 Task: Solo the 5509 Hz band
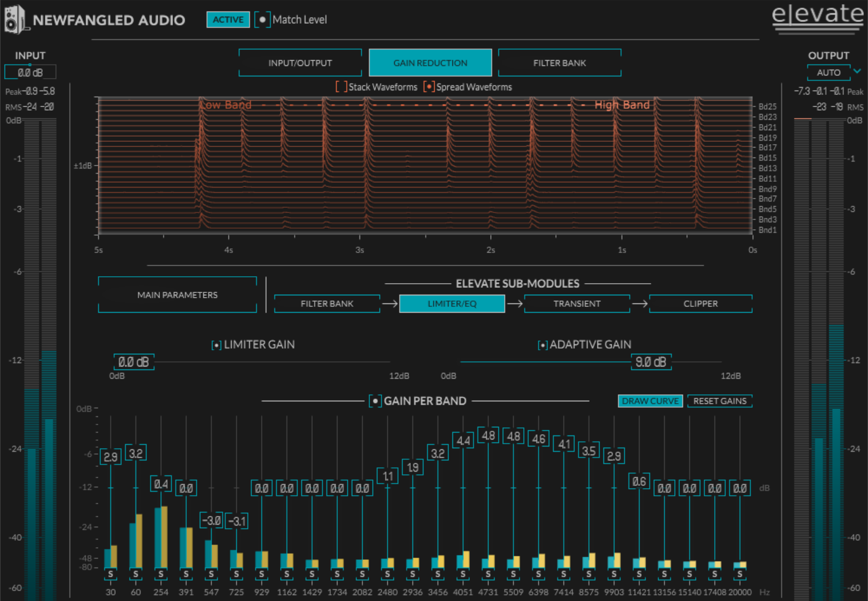[x=513, y=574]
